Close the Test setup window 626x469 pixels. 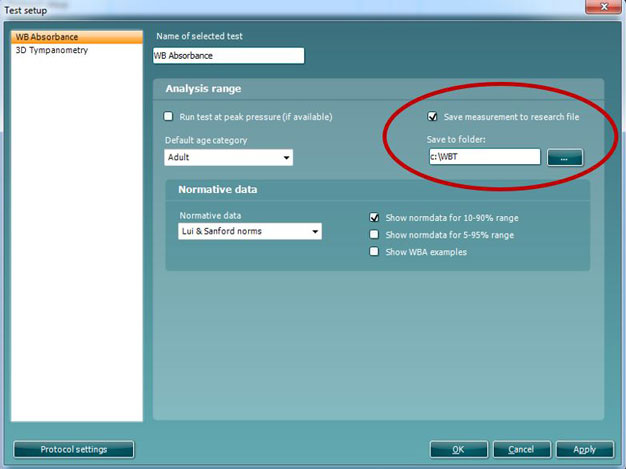click(605, 7)
